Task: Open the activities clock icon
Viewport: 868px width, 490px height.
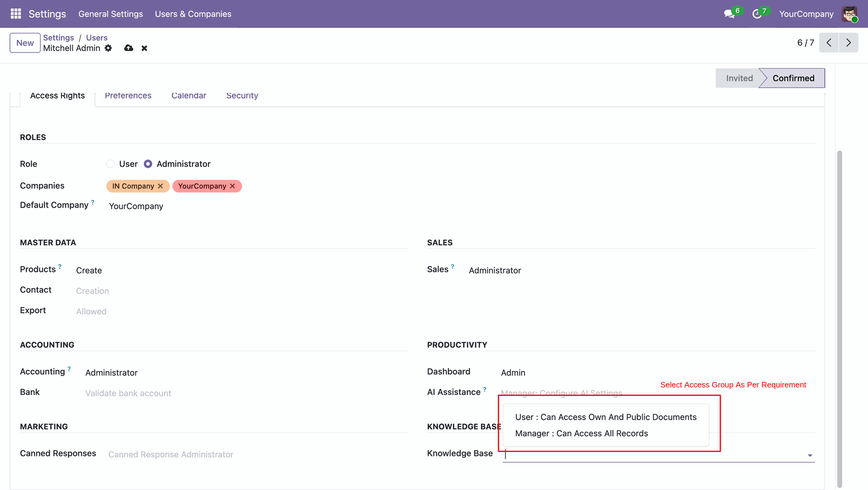Action: click(x=757, y=14)
